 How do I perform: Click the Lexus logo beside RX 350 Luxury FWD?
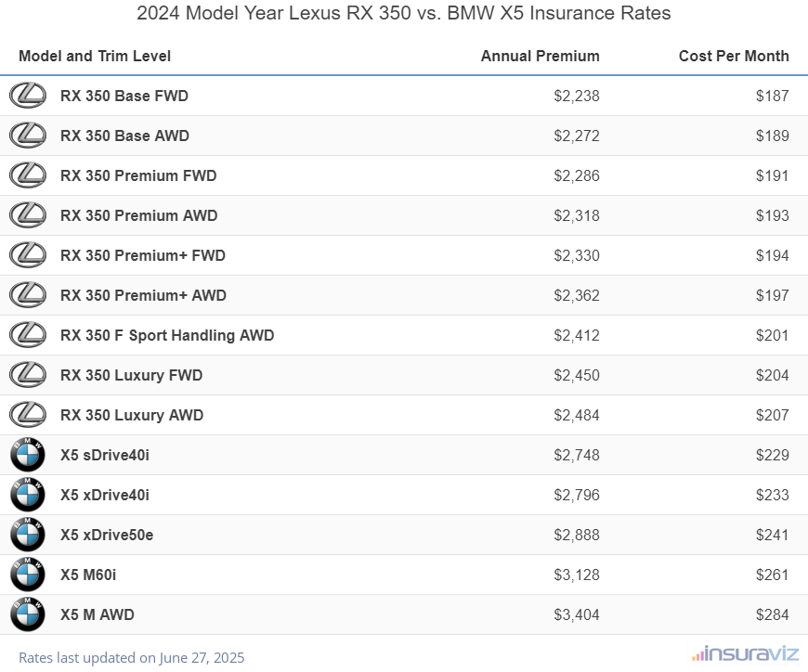[x=28, y=375]
